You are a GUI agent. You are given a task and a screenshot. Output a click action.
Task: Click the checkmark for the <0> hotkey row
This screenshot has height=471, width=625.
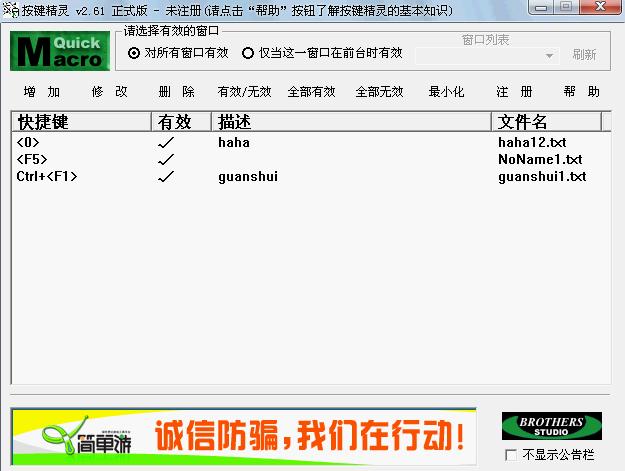167,143
